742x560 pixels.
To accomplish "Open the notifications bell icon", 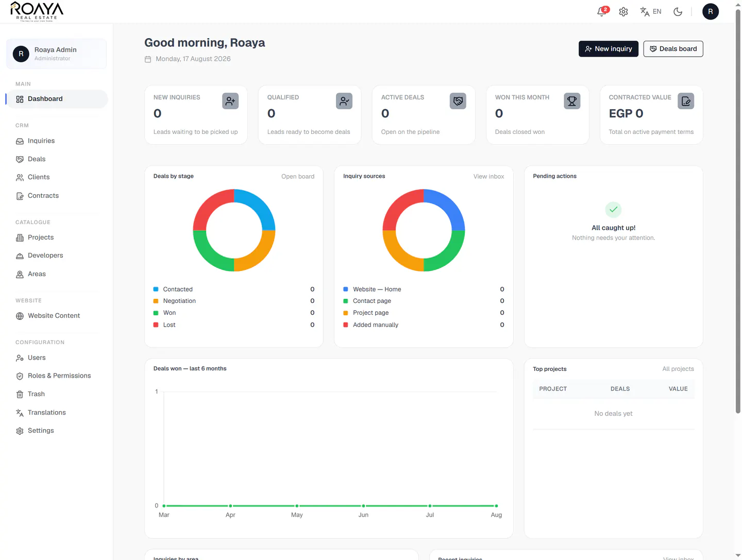I will 602,11.
